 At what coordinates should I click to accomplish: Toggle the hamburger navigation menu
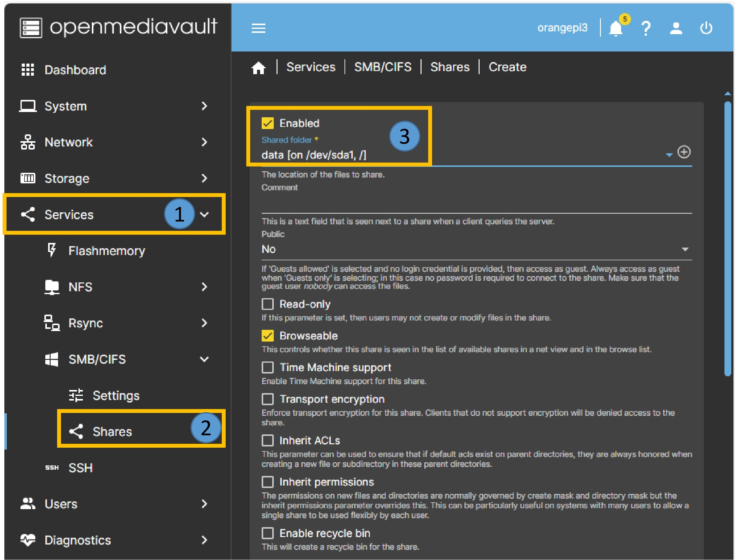tap(259, 28)
